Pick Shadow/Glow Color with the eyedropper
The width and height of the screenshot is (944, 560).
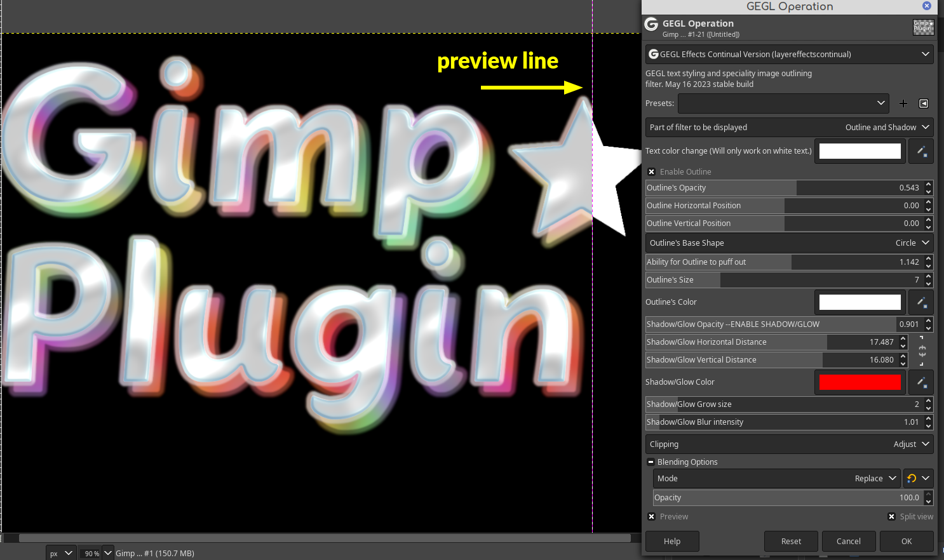921,382
